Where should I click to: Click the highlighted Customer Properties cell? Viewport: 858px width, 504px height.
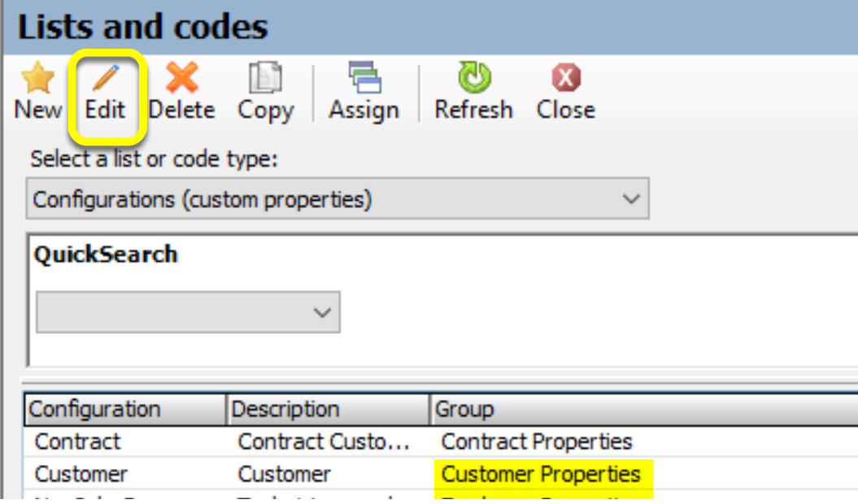541,474
